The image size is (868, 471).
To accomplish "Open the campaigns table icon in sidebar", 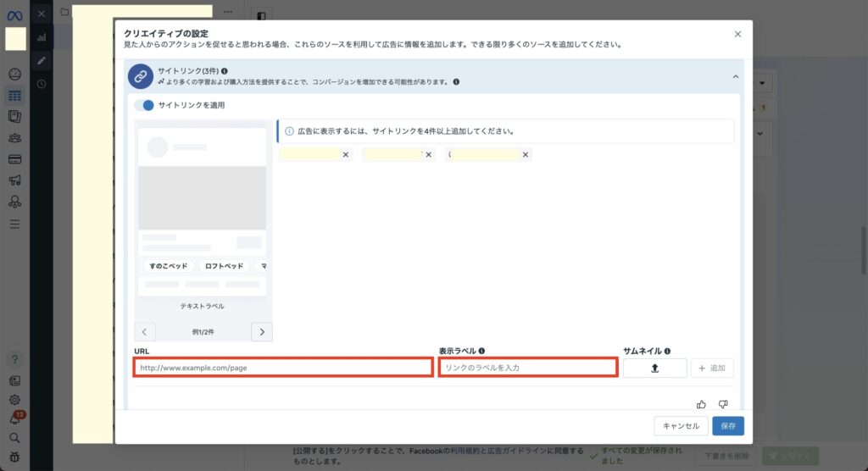I will tap(15, 96).
